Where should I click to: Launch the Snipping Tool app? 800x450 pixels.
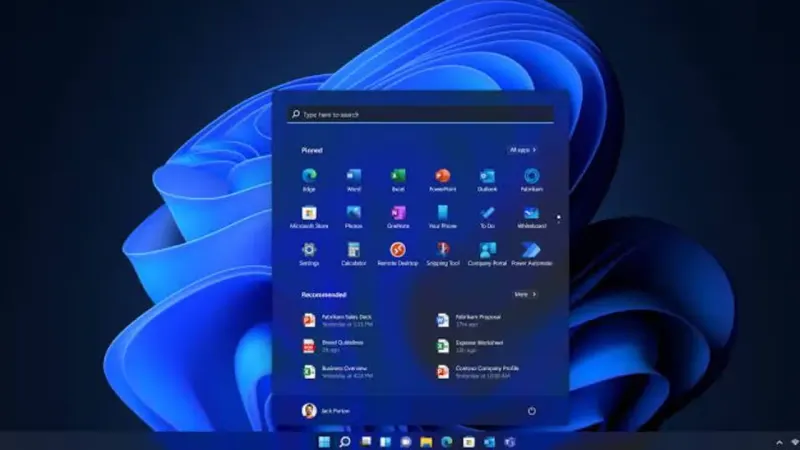tap(442, 254)
